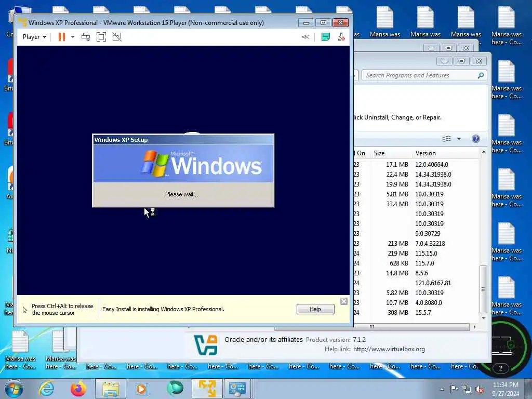Sort the list by the Size column header
The height and width of the screenshot is (399, 532).
click(x=391, y=153)
